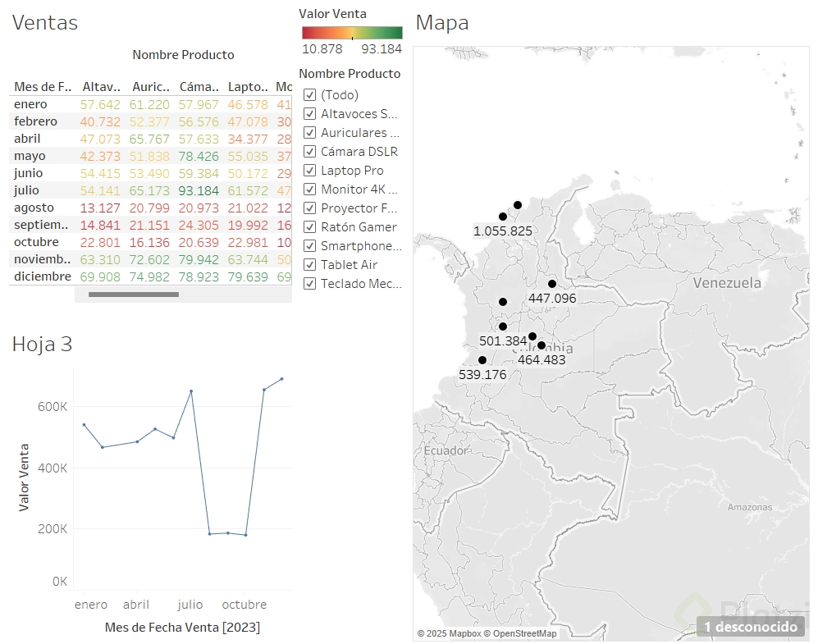This screenshot has height=644, width=818.
Task: Select the mayo row label
Action: click(30, 156)
